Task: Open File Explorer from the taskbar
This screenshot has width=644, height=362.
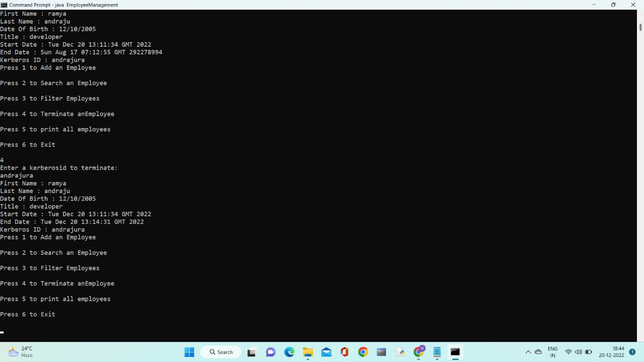Action: tap(307, 352)
